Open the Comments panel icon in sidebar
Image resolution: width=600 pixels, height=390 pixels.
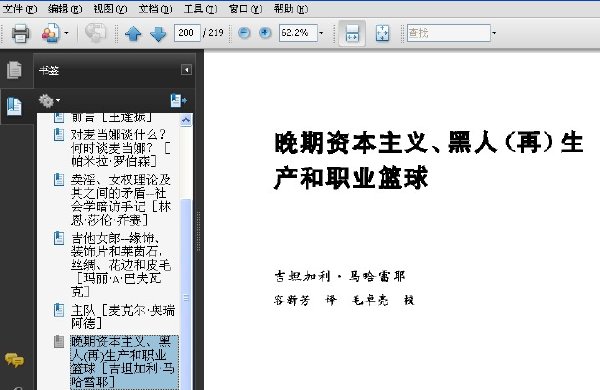click(14, 360)
